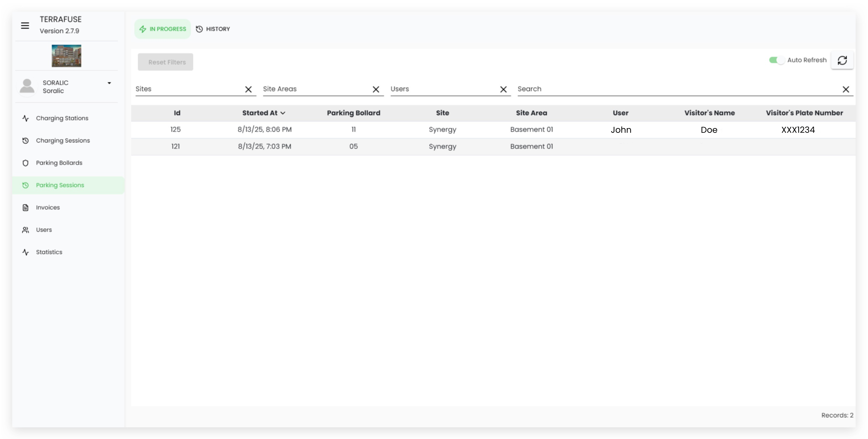Click the Statistics activity icon

(26, 252)
